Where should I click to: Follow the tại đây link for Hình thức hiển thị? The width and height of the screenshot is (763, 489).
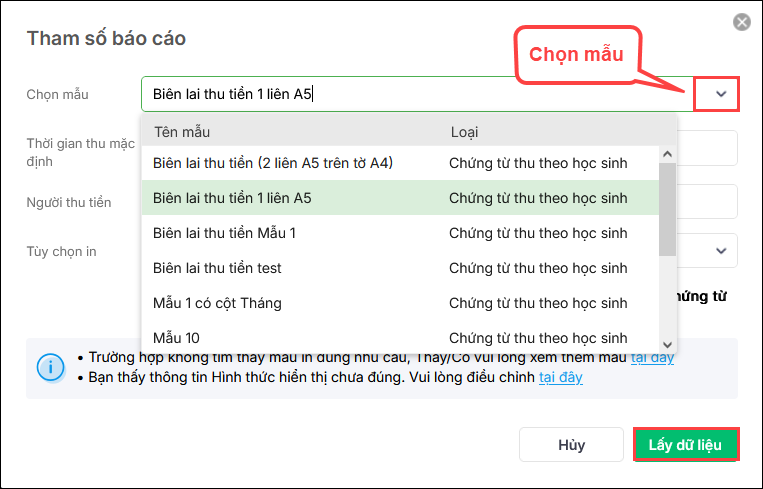coord(560,377)
